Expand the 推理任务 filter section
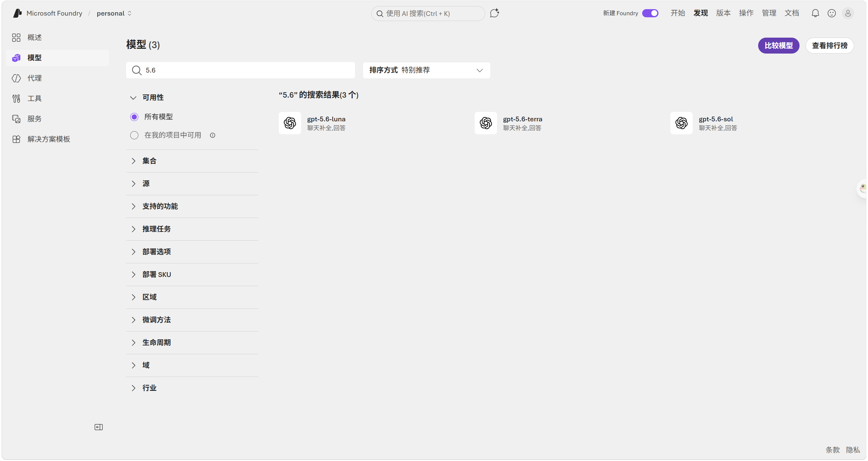The height and width of the screenshot is (461, 868). 192,229
